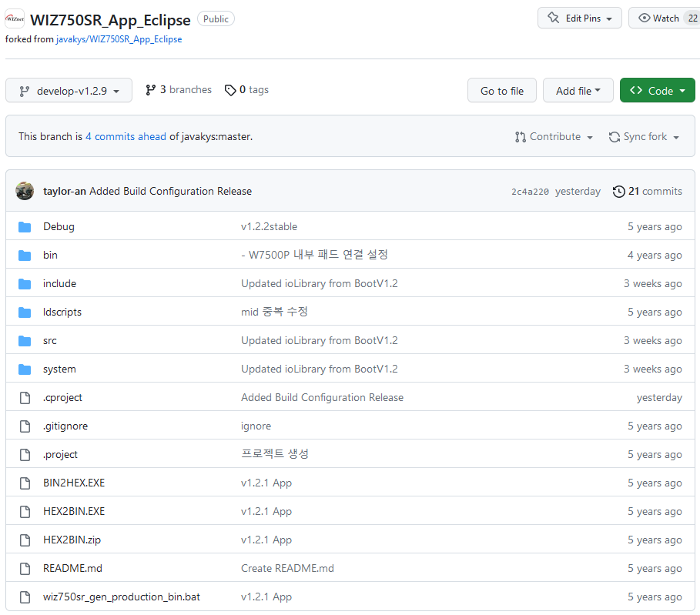The height and width of the screenshot is (615, 700).
Task: Click the file icon beside README.md
Action: click(25, 568)
